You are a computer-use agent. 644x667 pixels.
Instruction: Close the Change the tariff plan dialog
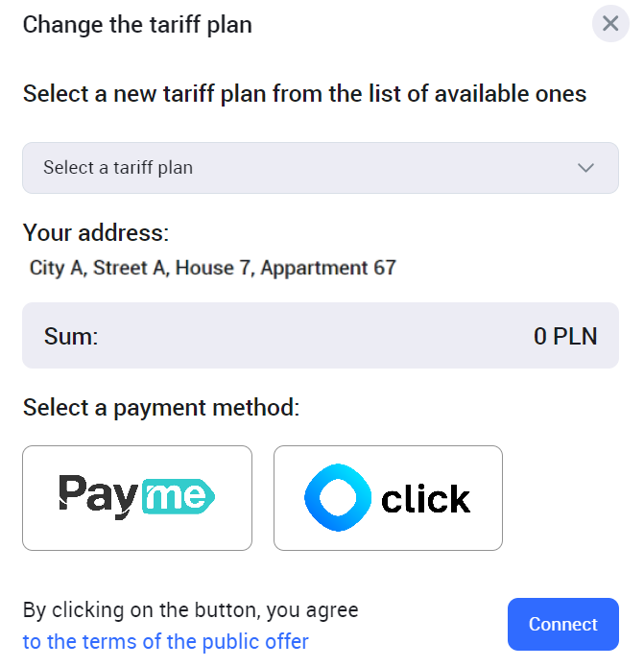(x=610, y=23)
